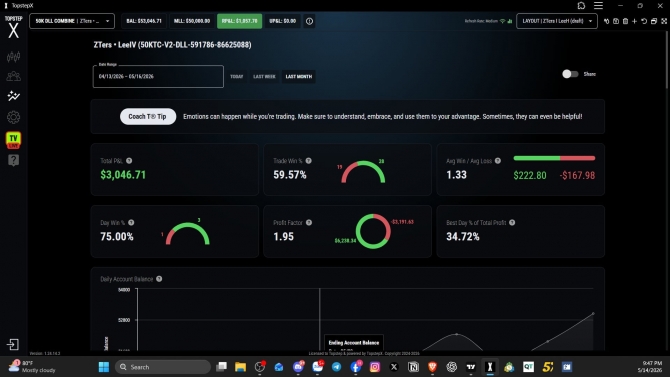Click the Trade Win % gauge arc
The height and width of the screenshot is (377, 670).
coord(363,172)
